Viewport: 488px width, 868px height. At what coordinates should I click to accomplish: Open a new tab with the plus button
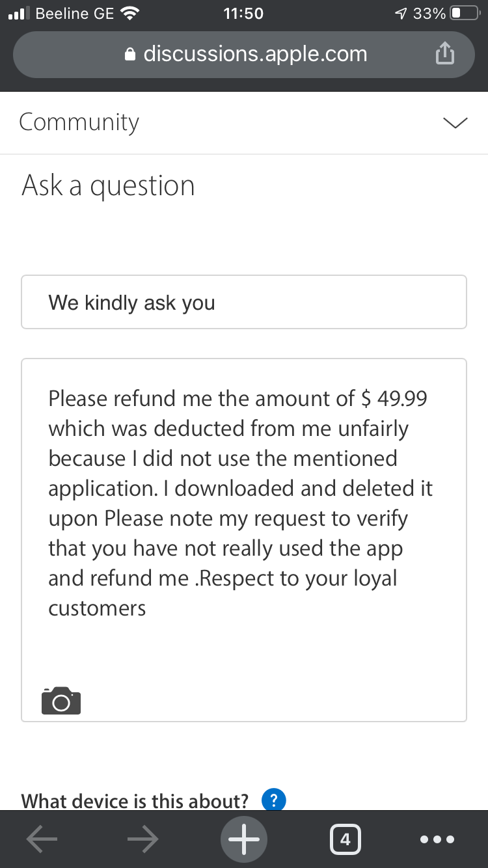(245, 839)
